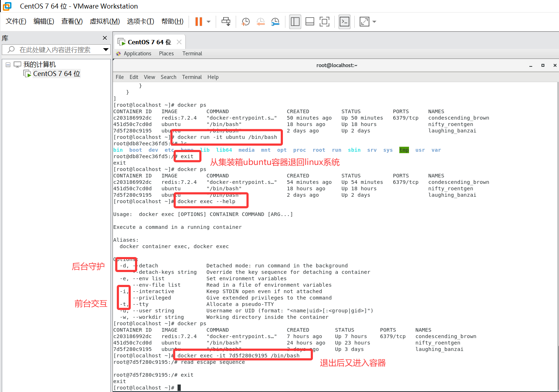Image resolution: width=559 pixels, height=392 pixels.
Task: Revert the VM to its snapshot
Action: pyautogui.click(x=260, y=21)
